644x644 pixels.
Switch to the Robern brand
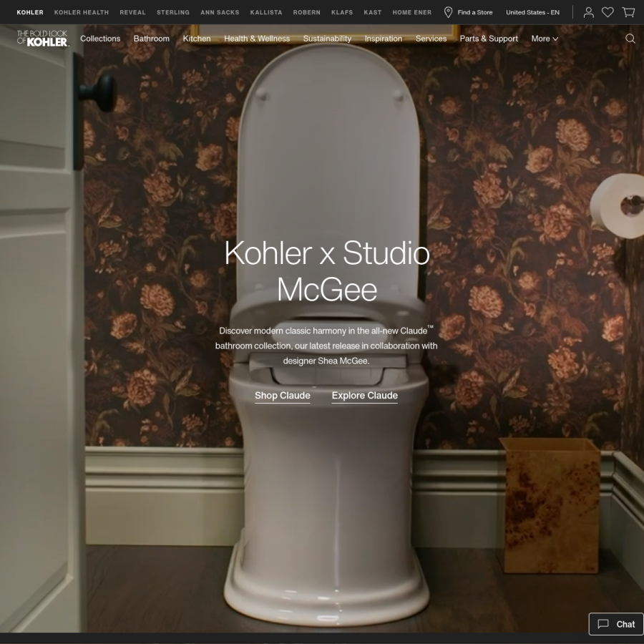306,12
